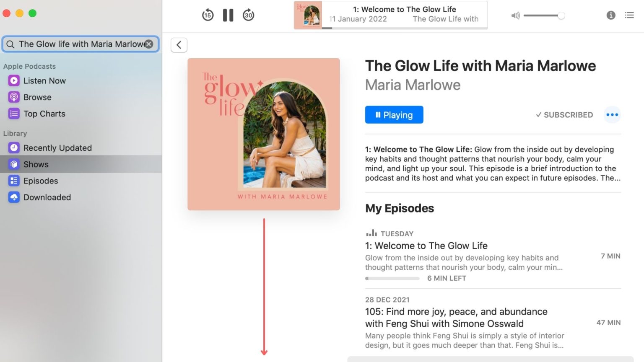Screen dimensions: 644x362
Task: Click the Glow Life show artwork
Action: tap(264, 134)
